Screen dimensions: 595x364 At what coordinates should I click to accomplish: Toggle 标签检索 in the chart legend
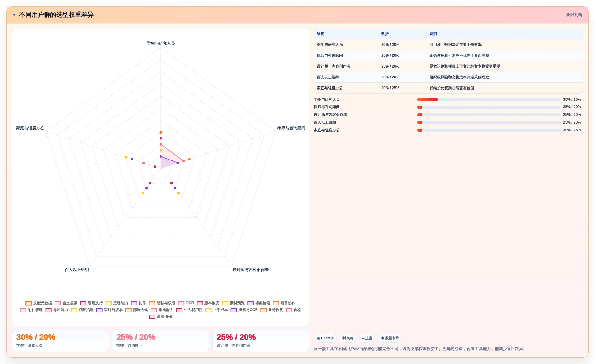259,303
